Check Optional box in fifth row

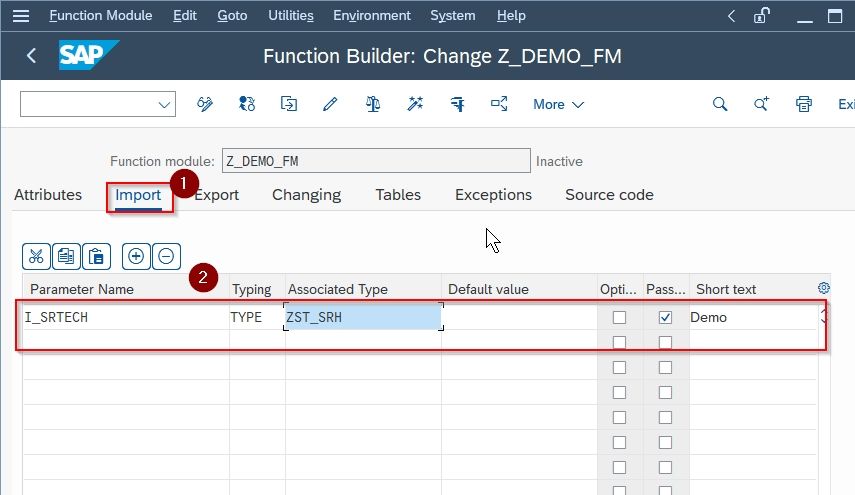pos(619,418)
